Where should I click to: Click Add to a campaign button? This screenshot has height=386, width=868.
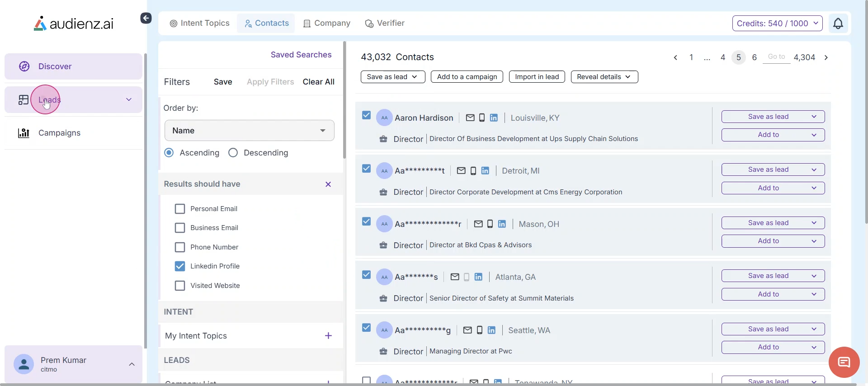pos(467,77)
